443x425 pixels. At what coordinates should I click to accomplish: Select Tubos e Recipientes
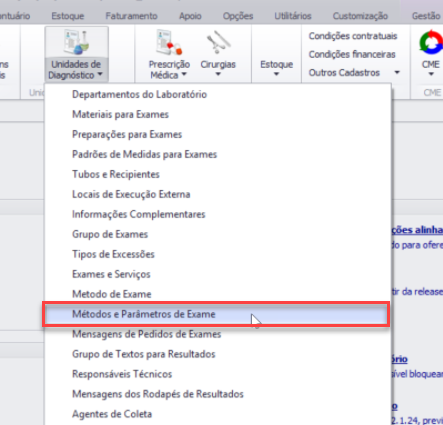pos(218,175)
